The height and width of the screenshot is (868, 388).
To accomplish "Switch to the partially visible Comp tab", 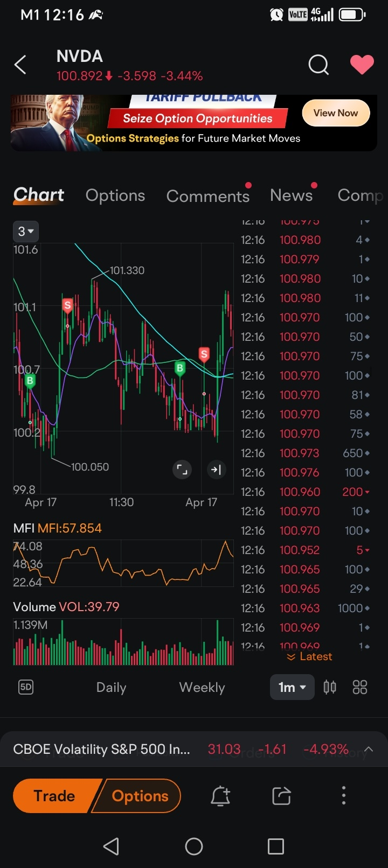I will point(360,195).
